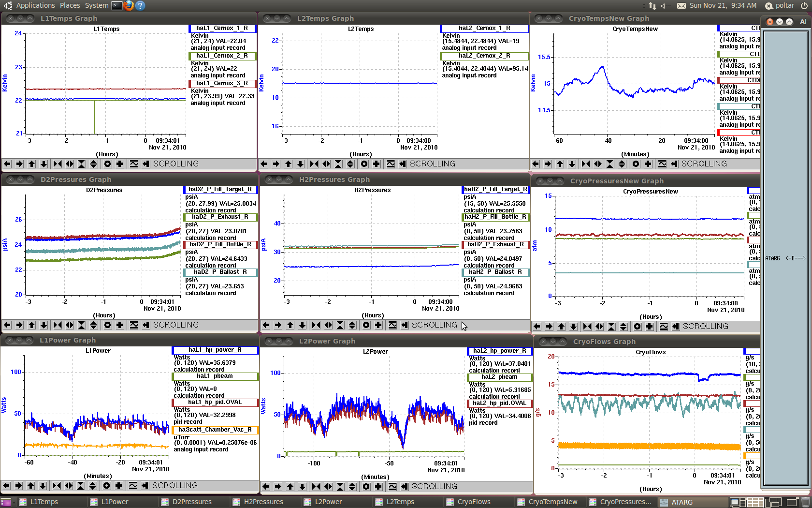The height and width of the screenshot is (508, 812).
Task: Open the System menu
Action: pos(97,5)
